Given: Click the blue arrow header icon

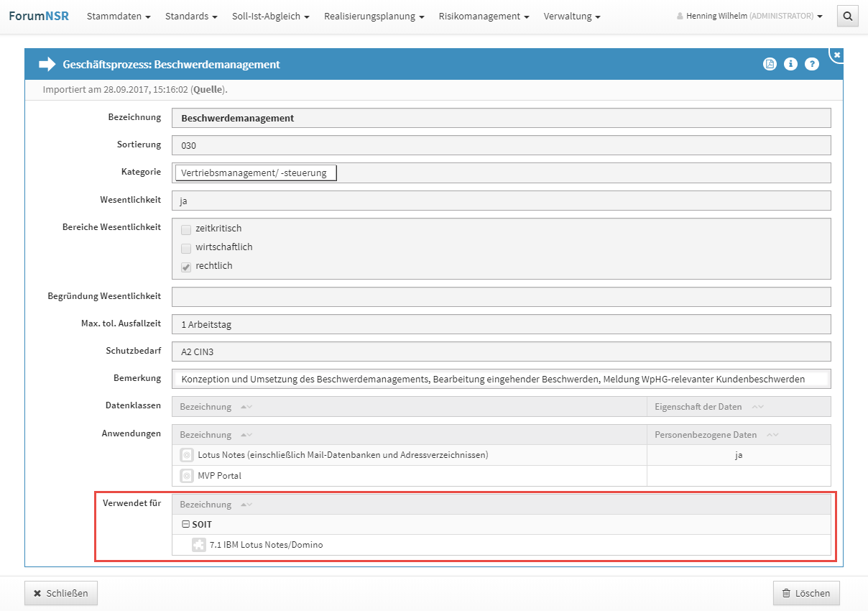Looking at the screenshot, I should click(47, 65).
